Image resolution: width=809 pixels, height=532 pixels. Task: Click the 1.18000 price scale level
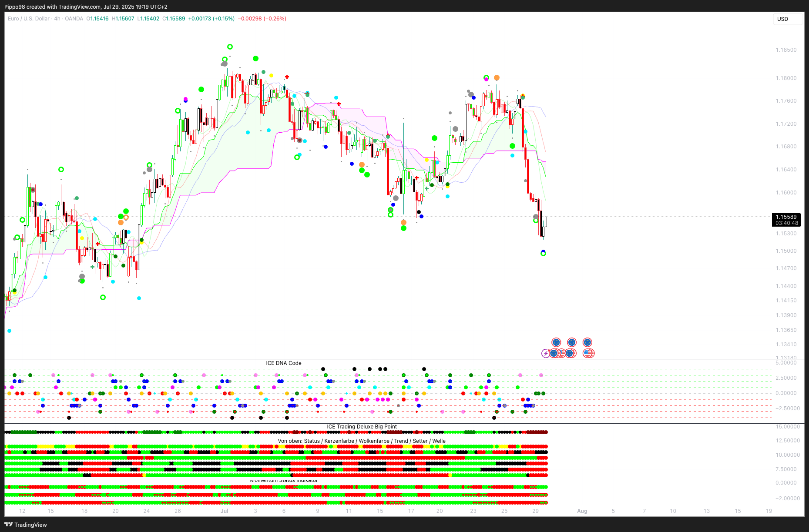click(786, 78)
